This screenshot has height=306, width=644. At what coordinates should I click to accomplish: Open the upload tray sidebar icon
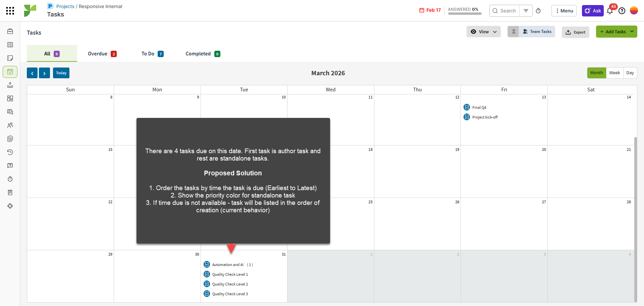point(10,85)
